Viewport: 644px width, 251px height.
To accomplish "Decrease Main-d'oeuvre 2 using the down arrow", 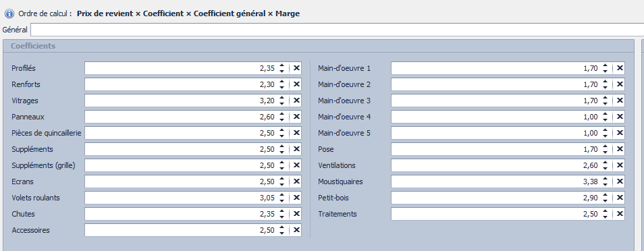I will (605, 87).
